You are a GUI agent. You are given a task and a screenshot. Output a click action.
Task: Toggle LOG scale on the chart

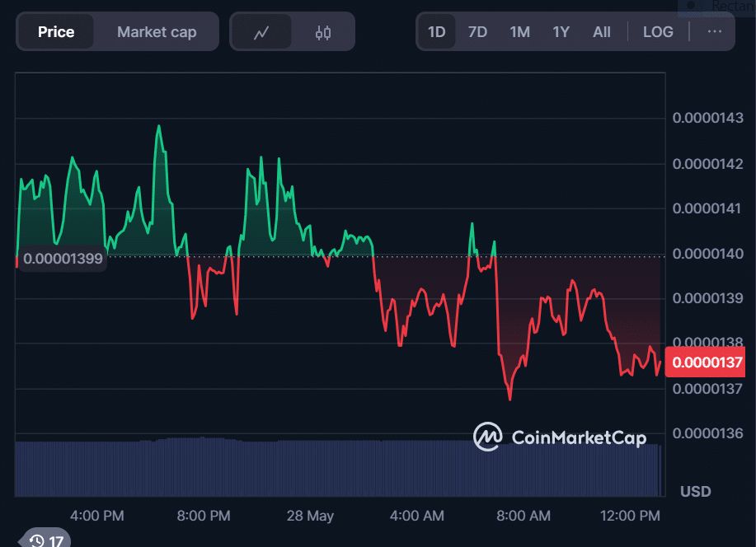point(658,32)
